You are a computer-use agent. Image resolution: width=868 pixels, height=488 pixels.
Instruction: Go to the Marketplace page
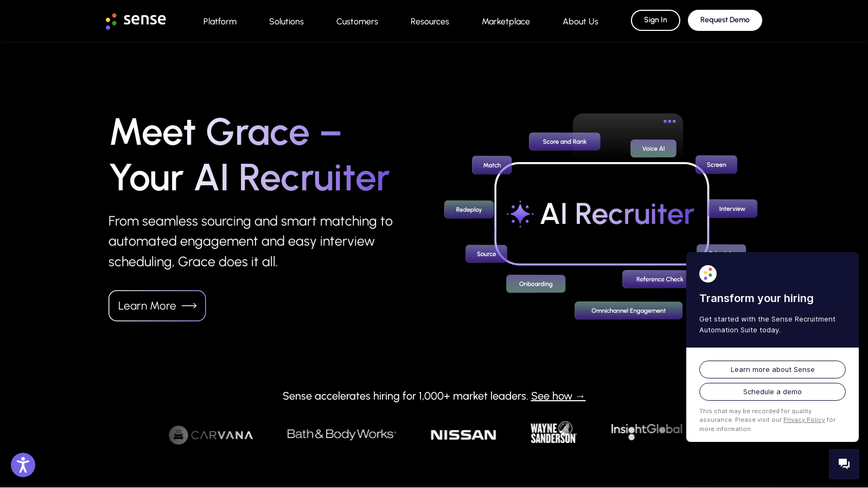tap(506, 22)
